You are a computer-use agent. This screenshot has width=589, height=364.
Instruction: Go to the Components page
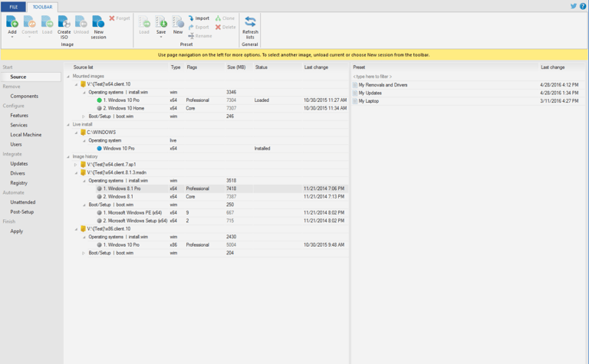tap(24, 96)
